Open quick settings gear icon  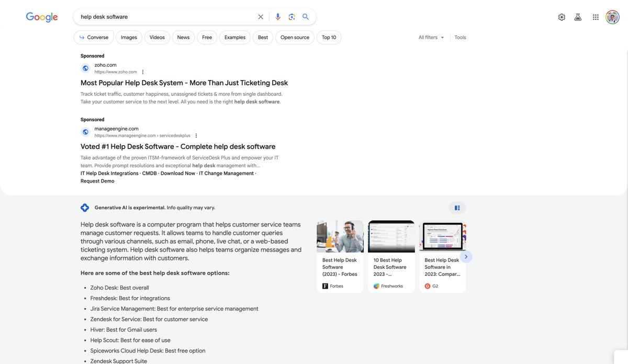point(562,17)
